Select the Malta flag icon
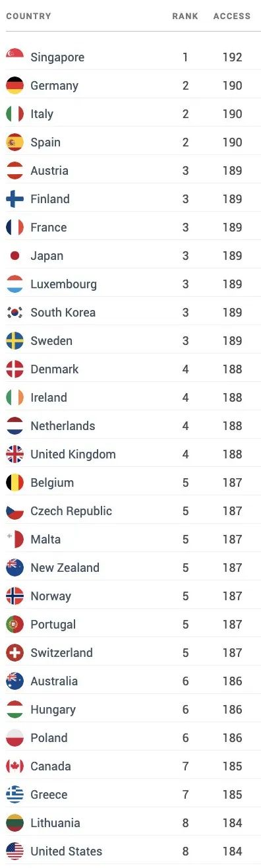261x868 pixels. click(14, 540)
